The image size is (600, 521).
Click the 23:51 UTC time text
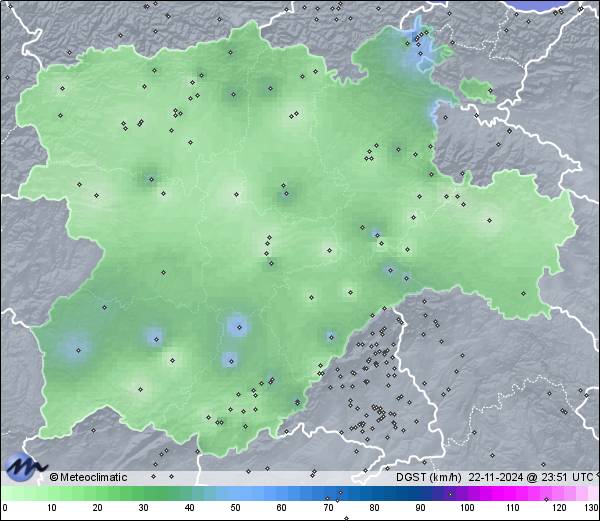point(566,477)
